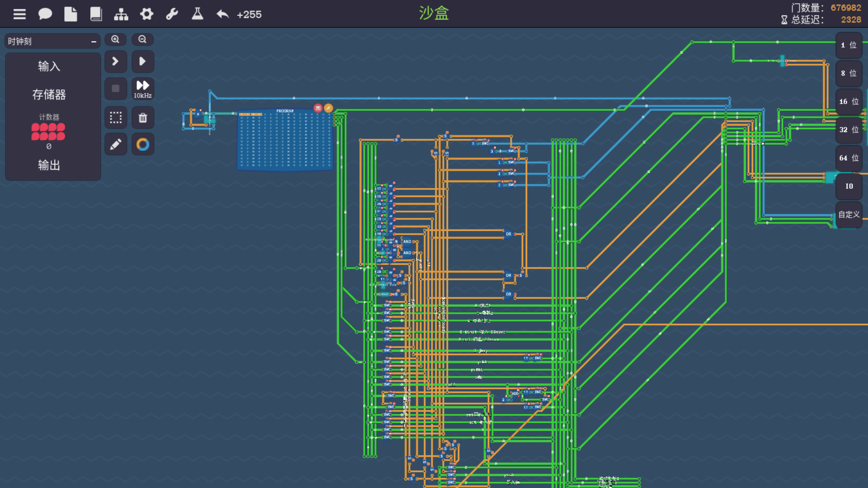
Task: Open the 16 位 component tab
Action: tap(849, 102)
